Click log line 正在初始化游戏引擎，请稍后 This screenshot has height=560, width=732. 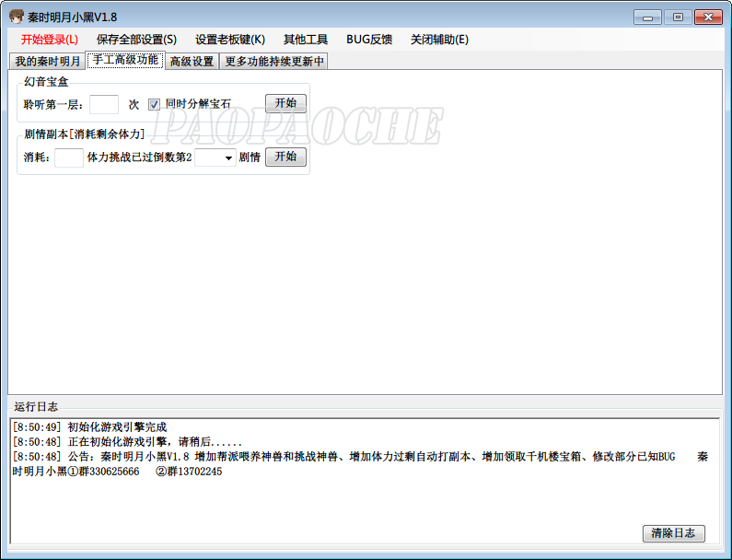pos(127,442)
